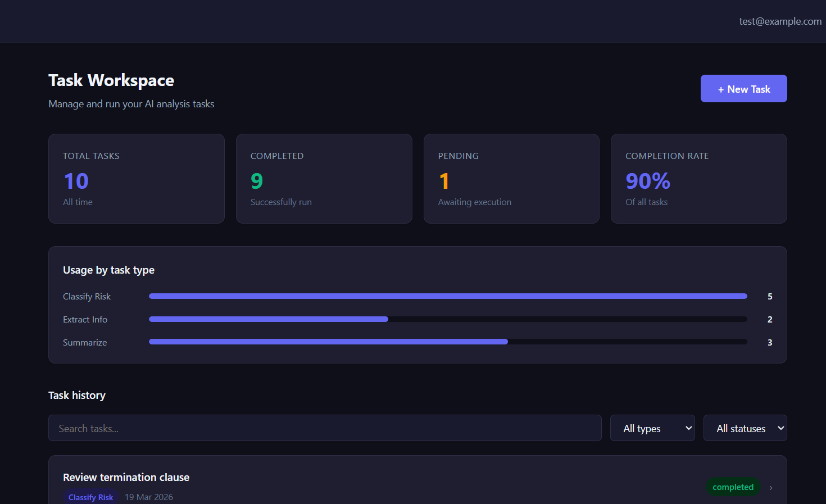The height and width of the screenshot is (504, 826).
Task: Click the Task Workspace page heading
Action: pos(111,80)
